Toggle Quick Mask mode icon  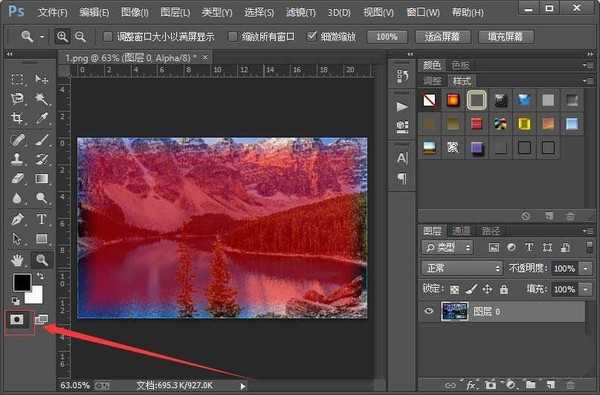[x=17, y=320]
